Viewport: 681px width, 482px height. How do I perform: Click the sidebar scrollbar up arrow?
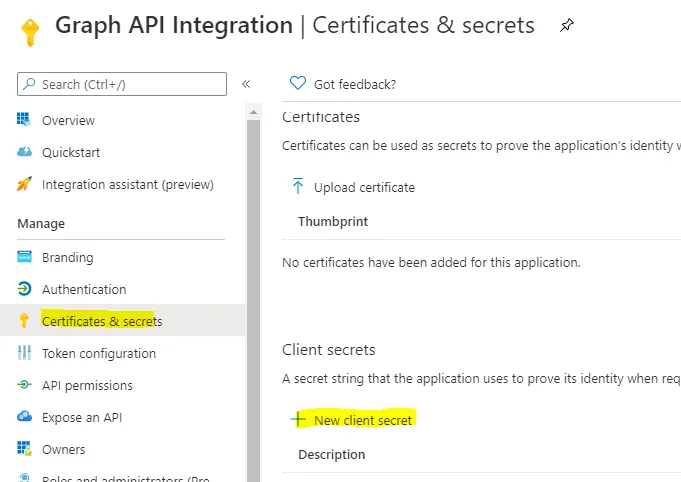pos(253,112)
